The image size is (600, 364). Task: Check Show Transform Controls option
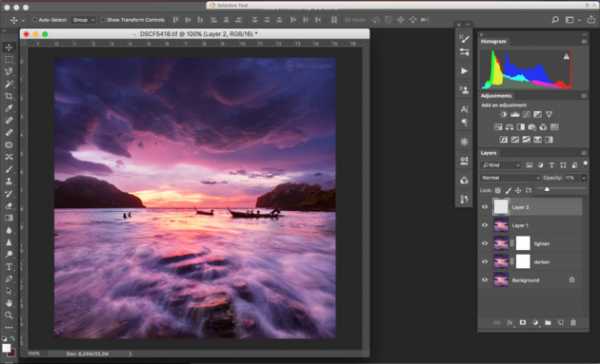(x=103, y=20)
